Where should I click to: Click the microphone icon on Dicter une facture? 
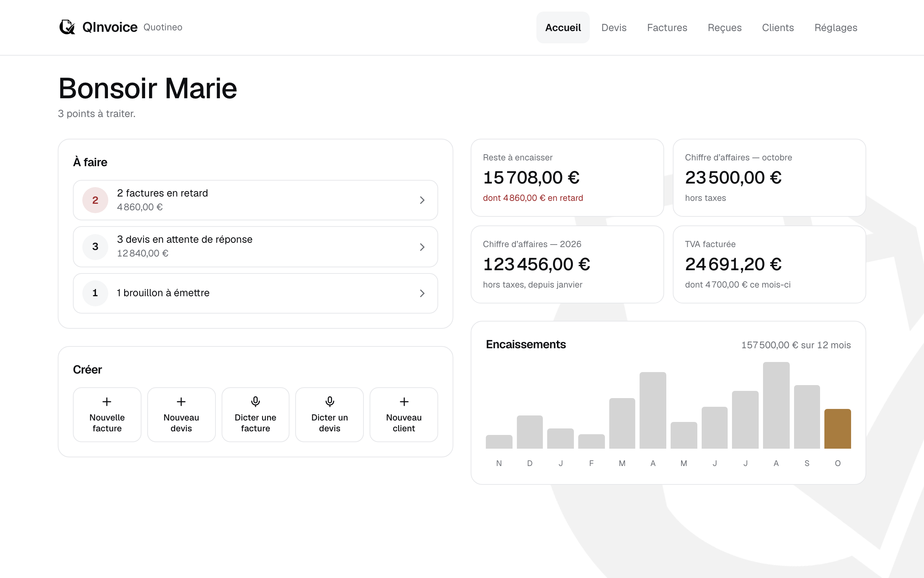pyautogui.click(x=256, y=401)
